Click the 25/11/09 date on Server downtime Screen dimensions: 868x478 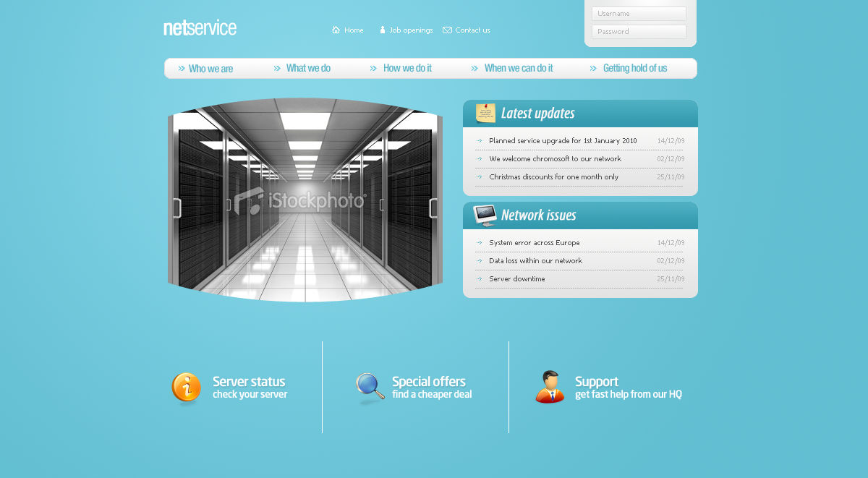click(x=671, y=279)
